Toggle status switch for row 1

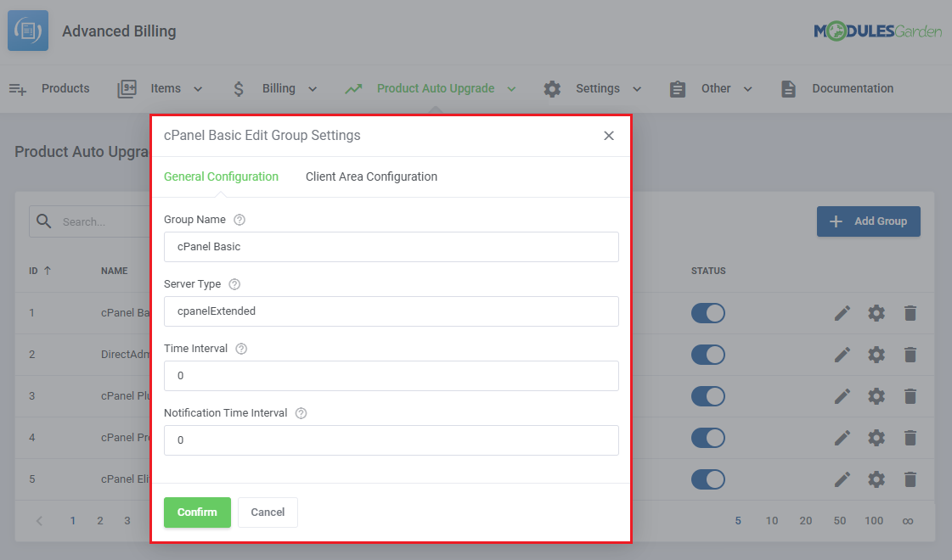click(708, 313)
